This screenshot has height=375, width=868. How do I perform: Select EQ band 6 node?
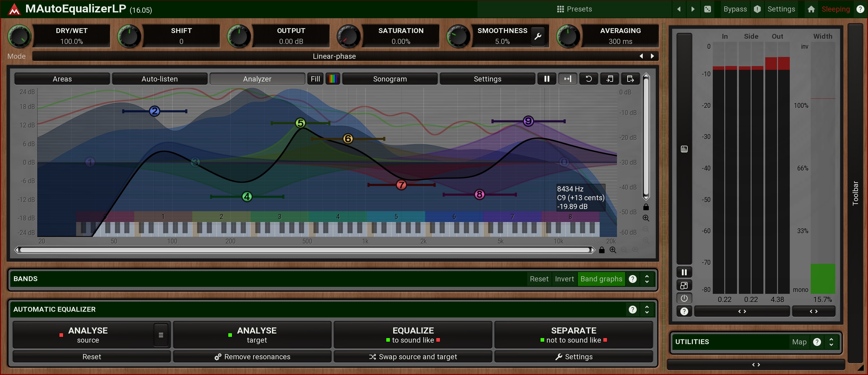pyautogui.click(x=348, y=139)
